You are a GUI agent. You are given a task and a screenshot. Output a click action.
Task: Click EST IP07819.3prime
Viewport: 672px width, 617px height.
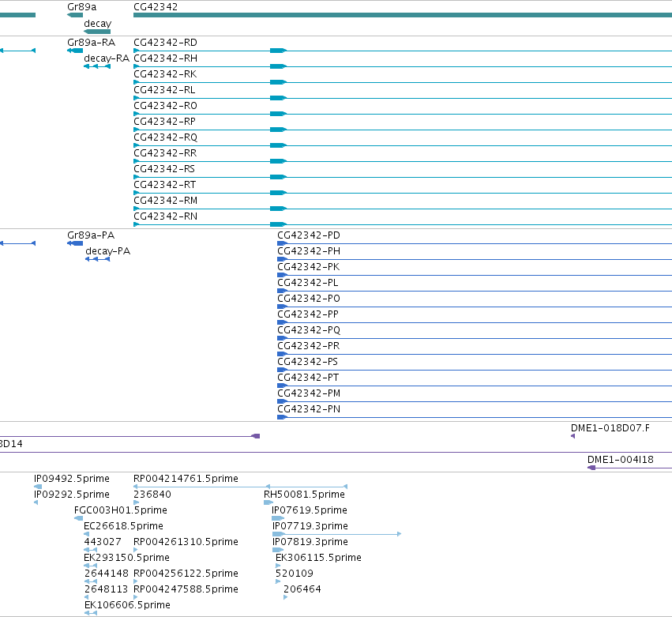point(310,542)
